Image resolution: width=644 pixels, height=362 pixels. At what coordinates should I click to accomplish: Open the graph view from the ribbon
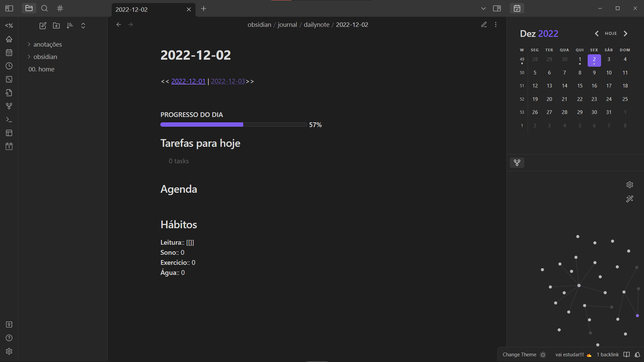[x=9, y=106]
